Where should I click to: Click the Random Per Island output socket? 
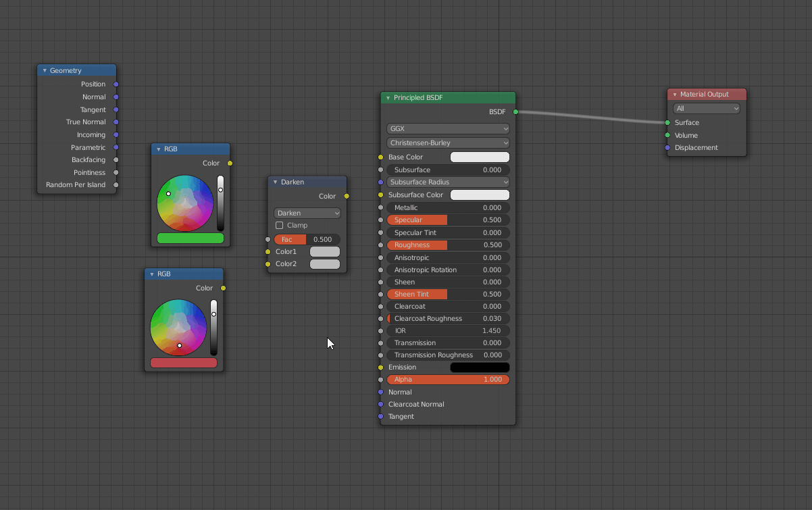(116, 184)
